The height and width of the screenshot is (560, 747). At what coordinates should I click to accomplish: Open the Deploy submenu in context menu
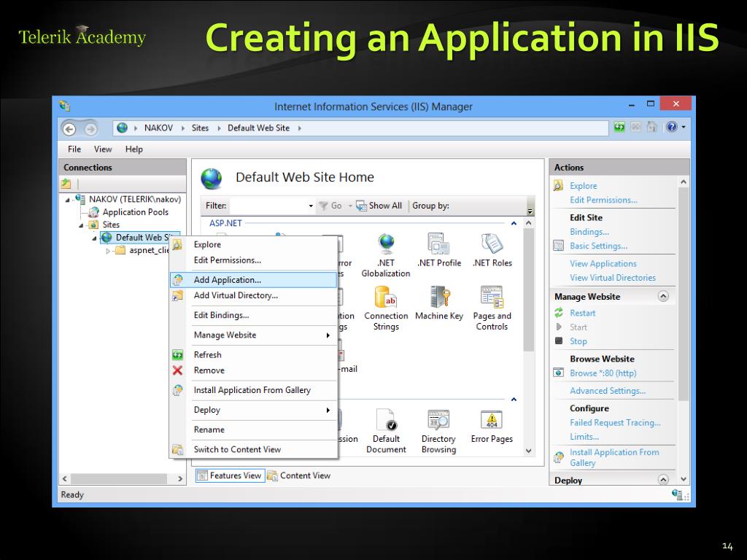click(x=253, y=410)
